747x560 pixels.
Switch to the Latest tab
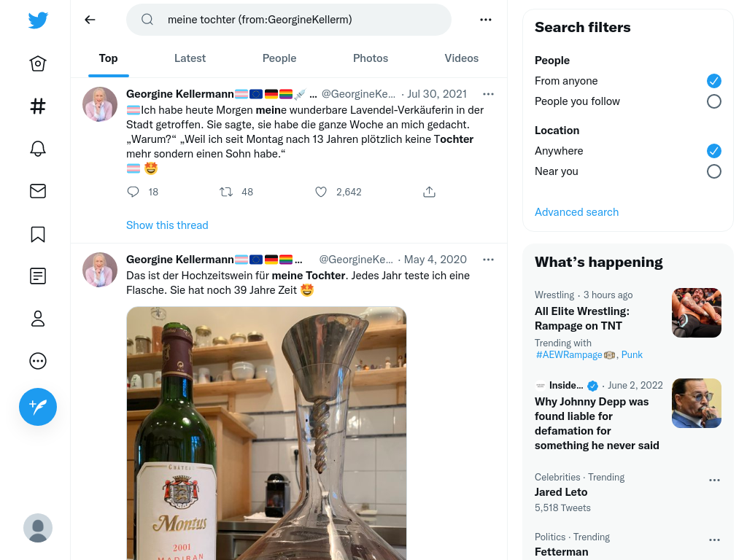[x=190, y=58]
